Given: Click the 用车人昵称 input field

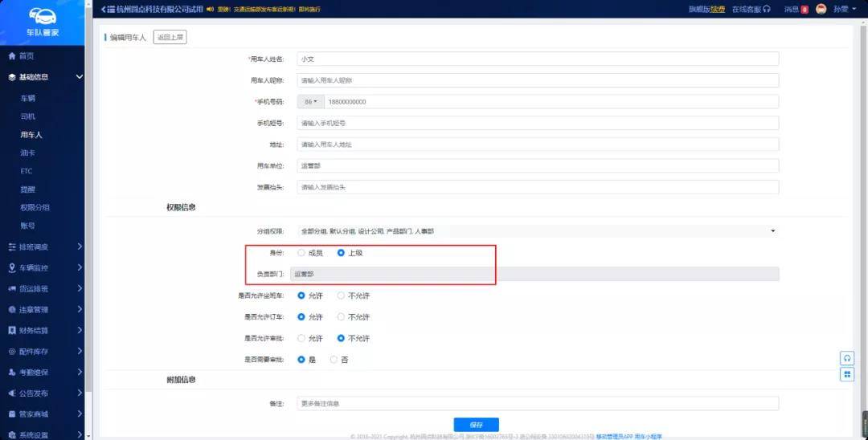Looking at the screenshot, I should pos(537,80).
